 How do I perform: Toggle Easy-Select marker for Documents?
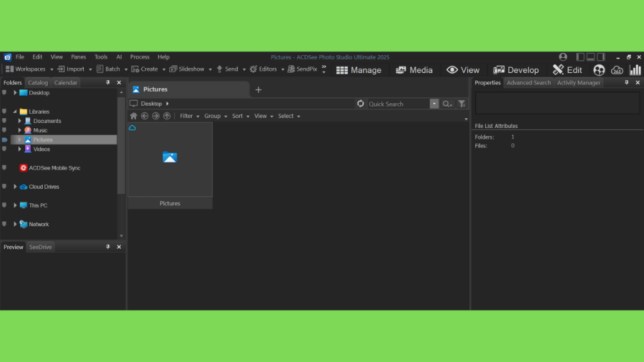[x=4, y=121]
